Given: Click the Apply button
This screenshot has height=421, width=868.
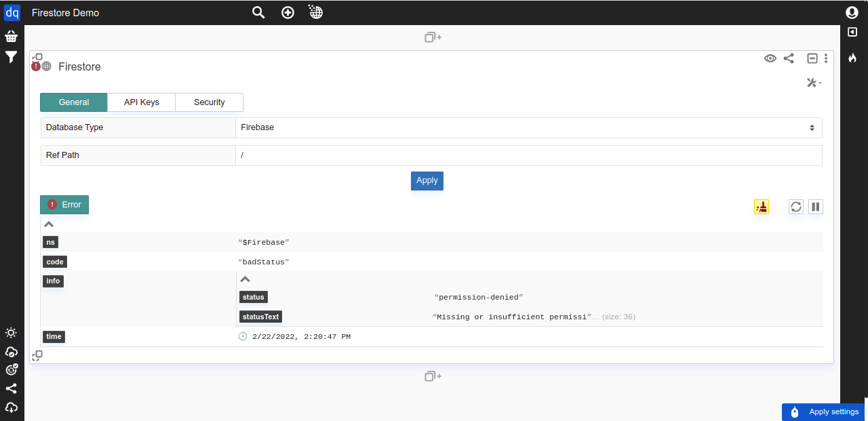Looking at the screenshot, I should [427, 181].
